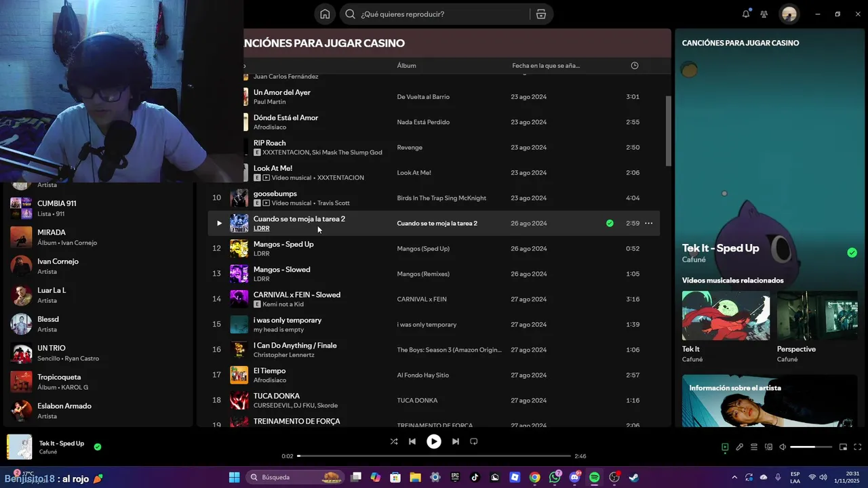Click the main play button in the player
The image size is (868, 488).
click(434, 441)
